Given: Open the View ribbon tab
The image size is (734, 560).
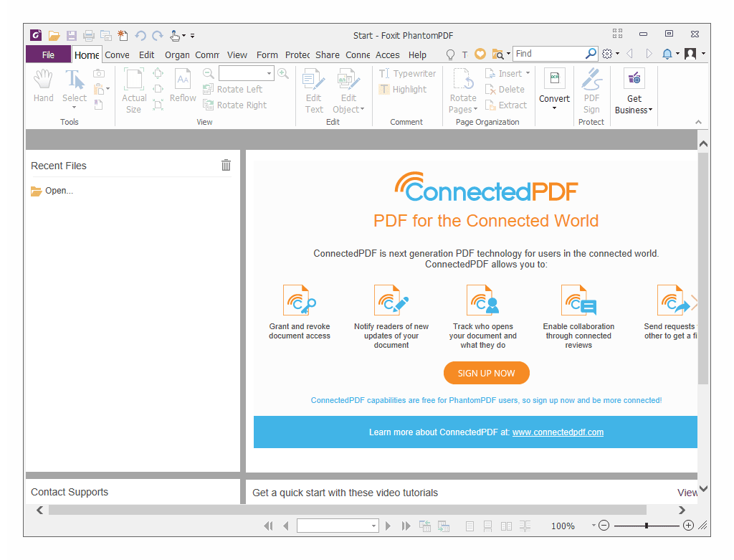Looking at the screenshot, I should coord(237,54).
